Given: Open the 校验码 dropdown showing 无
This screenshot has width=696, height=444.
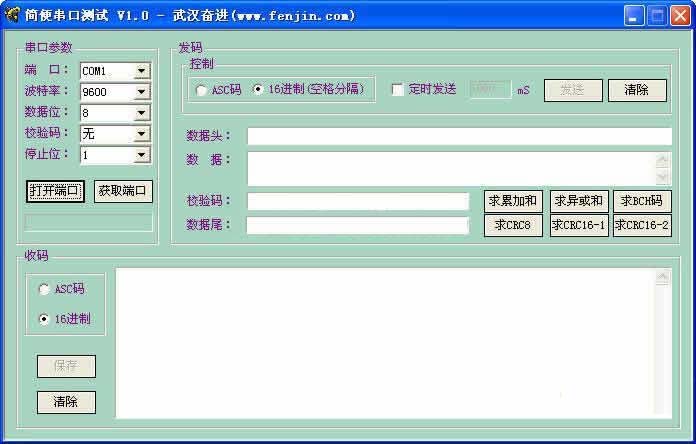Looking at the screenshot, I should (141, 134).
